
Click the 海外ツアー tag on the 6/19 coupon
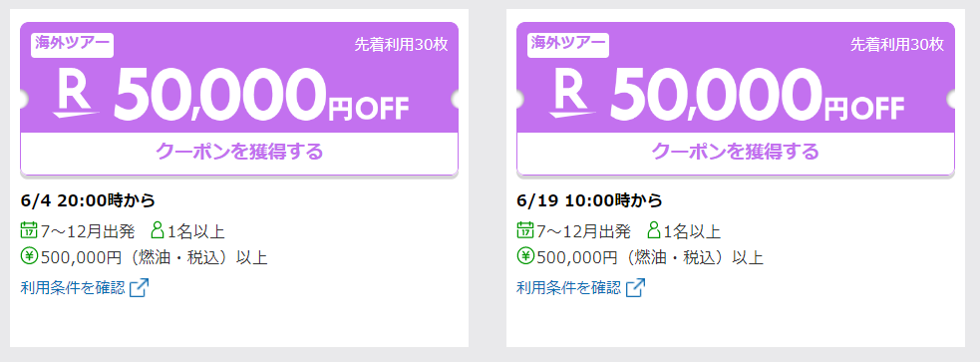pos(568,44)
